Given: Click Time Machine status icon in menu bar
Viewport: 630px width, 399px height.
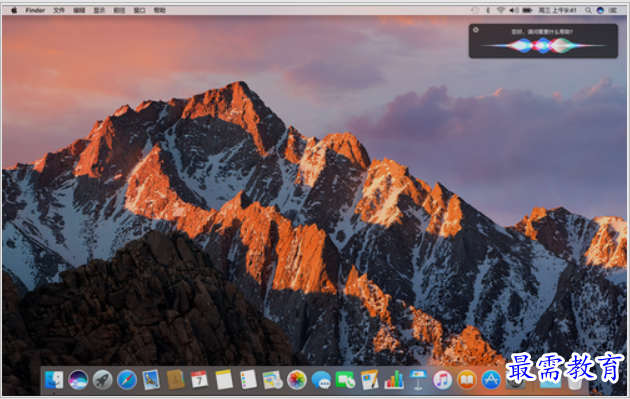Looking at the screenshot, I should (475, 10).
